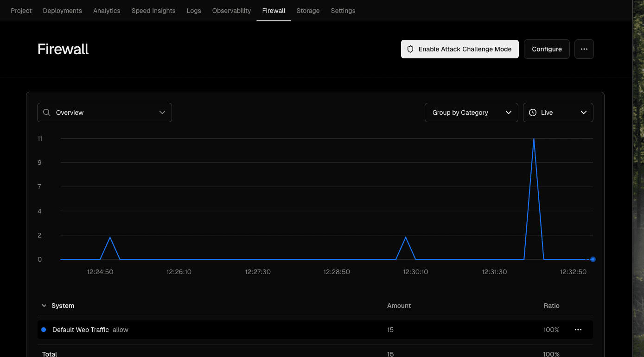Open the Group by Category dropdown
The height and width of the screenshot is (357, 644).
(x=471, y=112)
